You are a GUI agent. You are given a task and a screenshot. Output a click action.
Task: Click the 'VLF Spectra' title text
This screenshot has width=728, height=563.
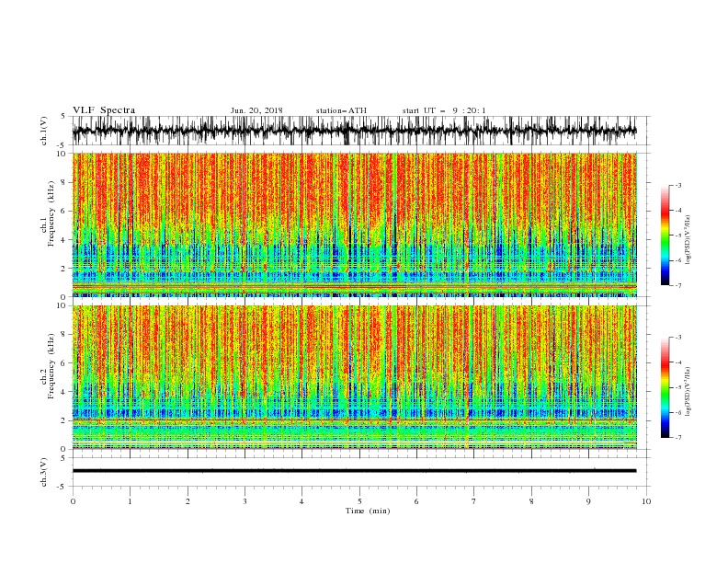[x=104, y=110]
